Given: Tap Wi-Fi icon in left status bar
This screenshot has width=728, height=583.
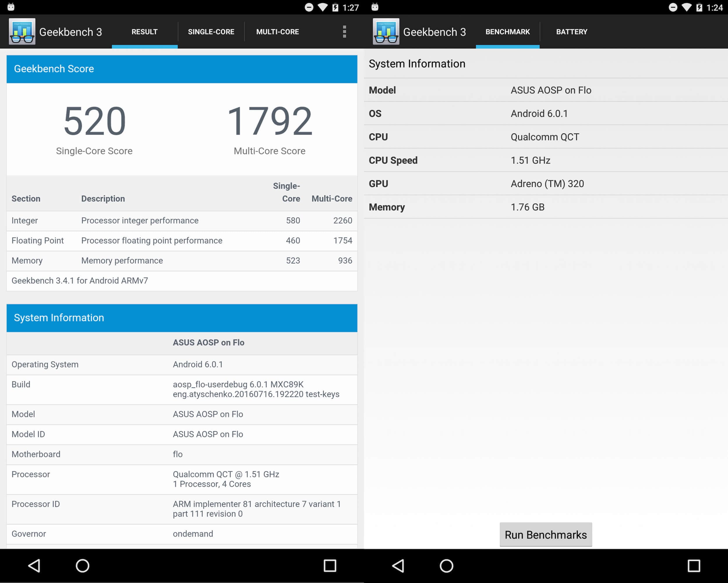Looking at the screenshot, I should tap(323, 8).
